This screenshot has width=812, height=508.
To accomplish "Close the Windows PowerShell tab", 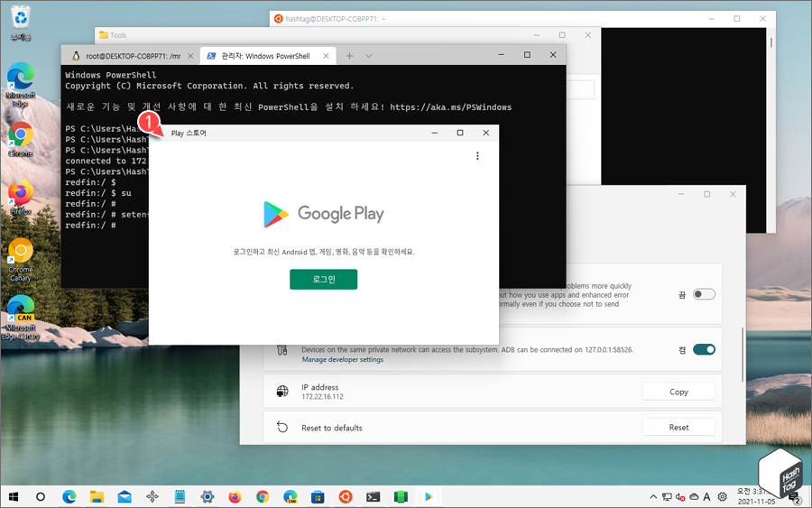I will click(x=326, y=56).
